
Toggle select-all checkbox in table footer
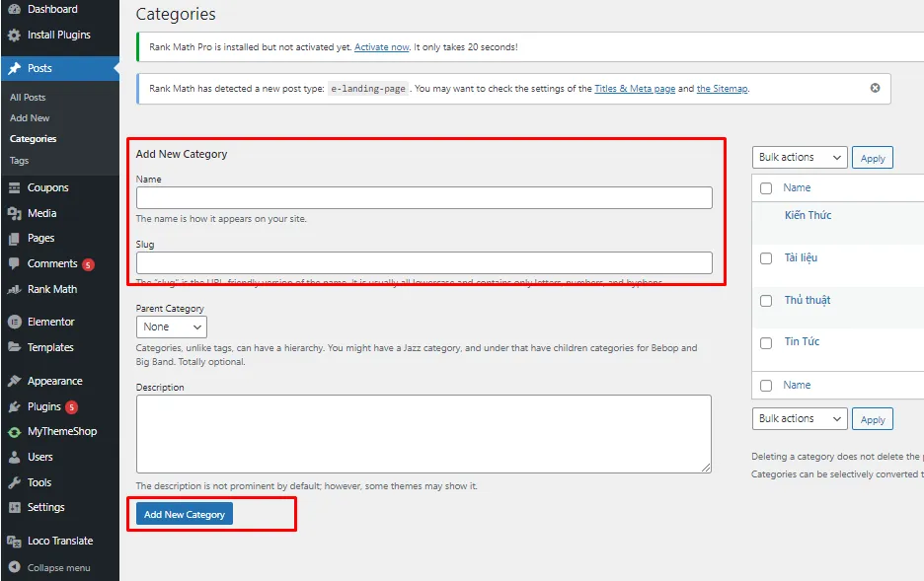tap(766, 386)
